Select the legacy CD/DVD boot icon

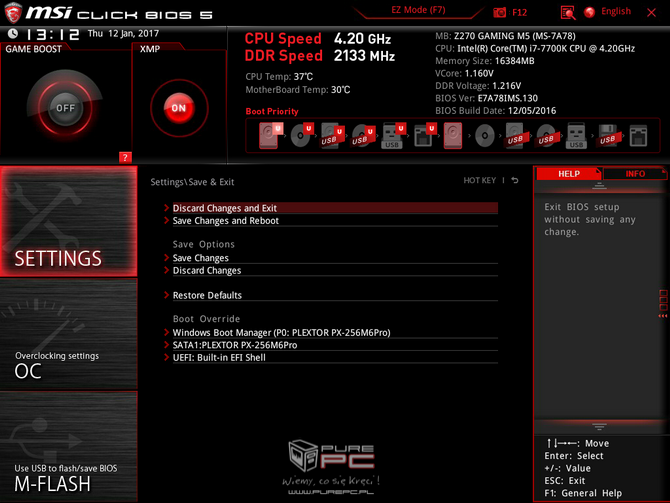[485, 136]
